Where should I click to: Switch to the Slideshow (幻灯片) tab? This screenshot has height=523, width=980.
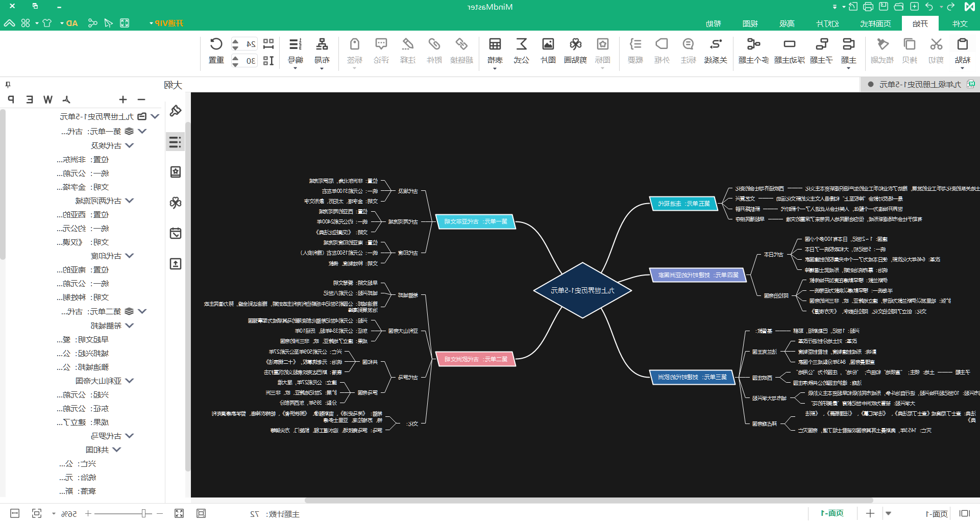pos(827,23)
